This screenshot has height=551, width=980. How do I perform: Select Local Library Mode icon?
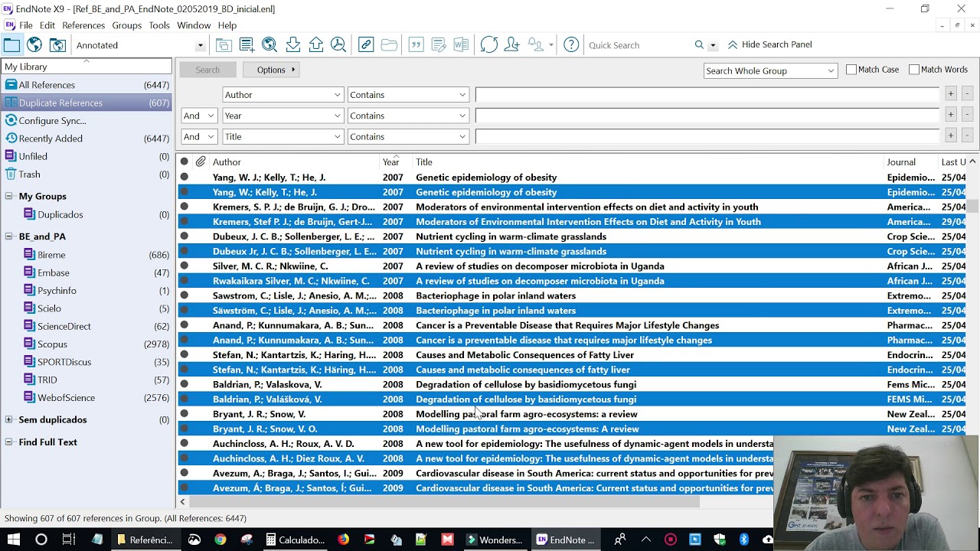pyautogui.click(x=11, y=45)
